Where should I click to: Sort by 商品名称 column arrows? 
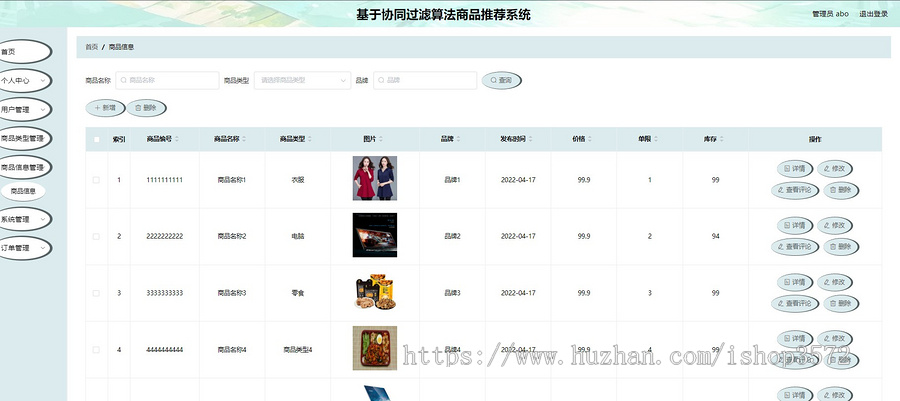[245, 139]
